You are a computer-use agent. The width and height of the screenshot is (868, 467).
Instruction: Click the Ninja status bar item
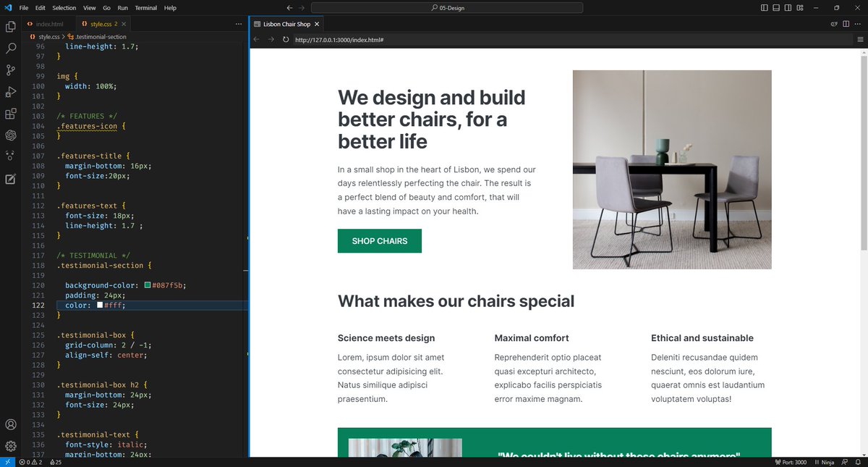tap(824, 462)
